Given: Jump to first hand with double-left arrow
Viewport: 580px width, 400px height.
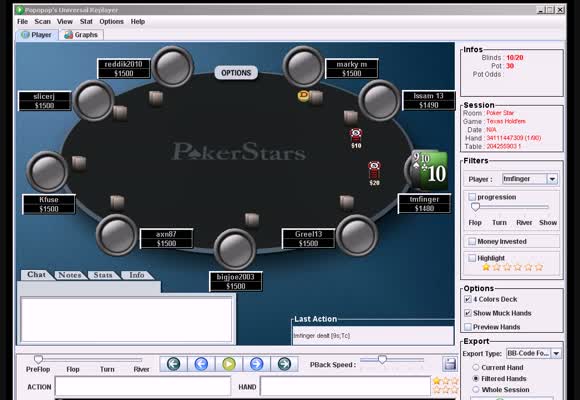Looking at the screenshot, I should coord(173,364).
